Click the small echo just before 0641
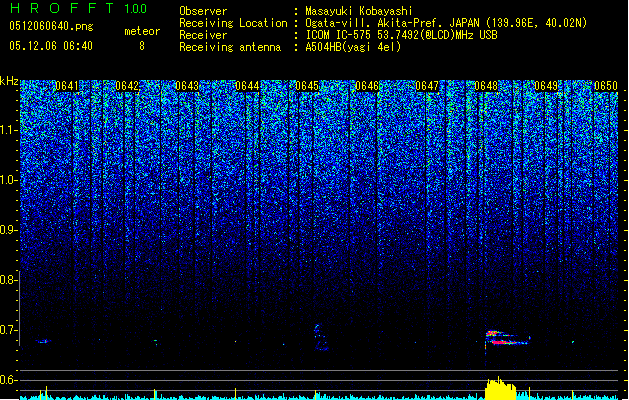This screenshot has height=400, width=629. tap(43, 341)
